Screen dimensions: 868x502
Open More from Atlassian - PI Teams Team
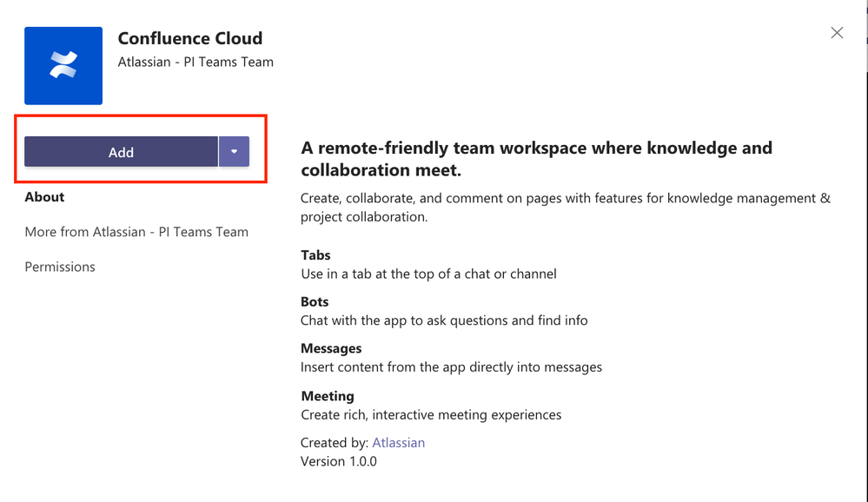[x=136, y=232]
